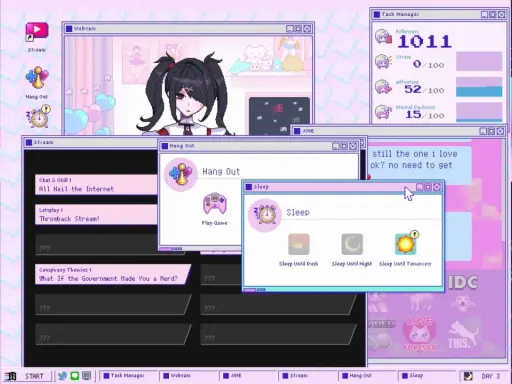Select the Play Game controller icon
The image size is (512, 384).
click(215, 203)
